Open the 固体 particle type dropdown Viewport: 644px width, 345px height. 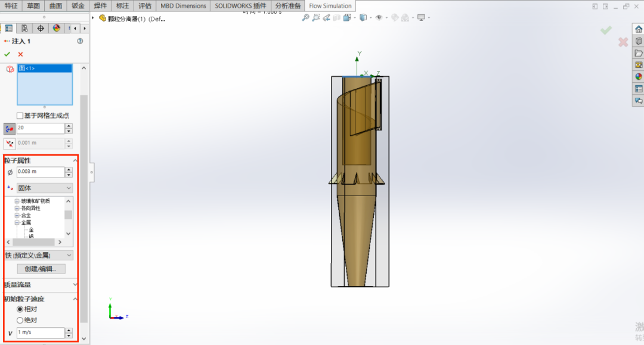[x=45, y=188]
